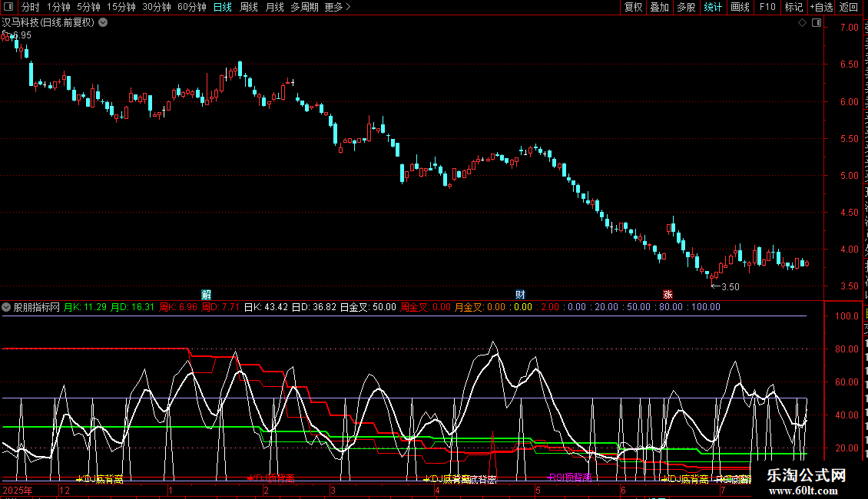Activate the 画线 drawing tools
This screenshot has width=868, height=499.
[x=740, y=7]
